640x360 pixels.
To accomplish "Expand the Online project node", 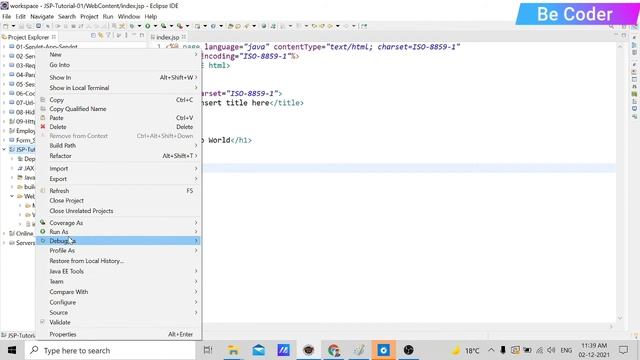I will (x=4, y=233).
